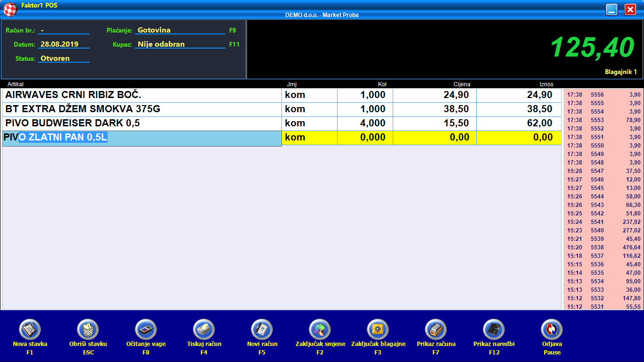
Task: Click the Datum field 28.08.2019
Action: tap(63, 44)
